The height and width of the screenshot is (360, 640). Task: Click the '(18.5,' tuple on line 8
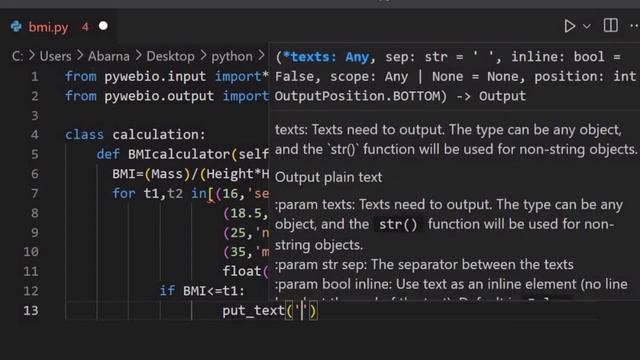coord(246,213)
